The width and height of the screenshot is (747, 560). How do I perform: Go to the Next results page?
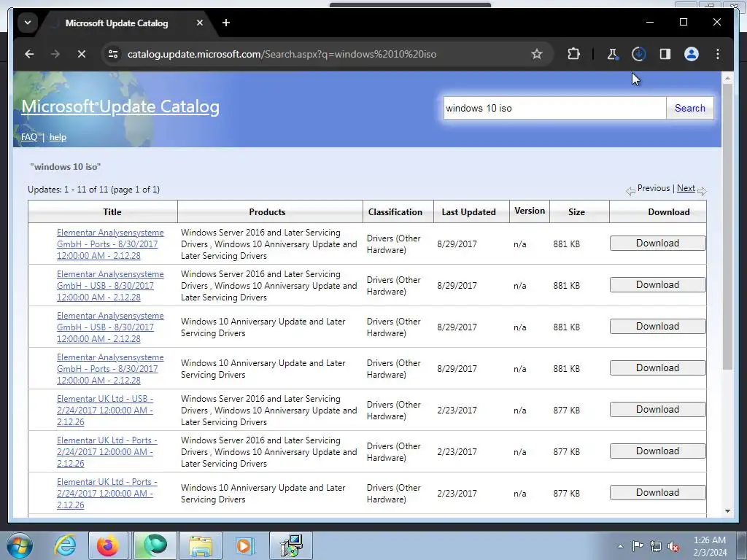coord(686,188)
